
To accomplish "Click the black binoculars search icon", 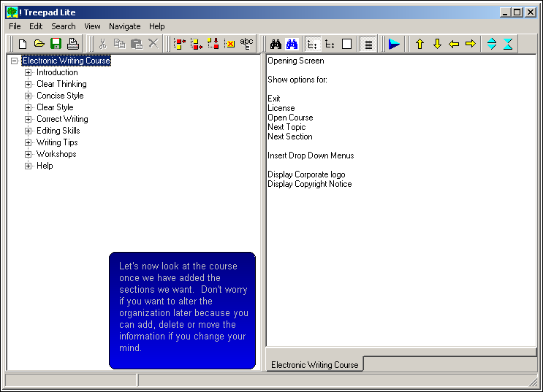I will (x=276, y=44).
